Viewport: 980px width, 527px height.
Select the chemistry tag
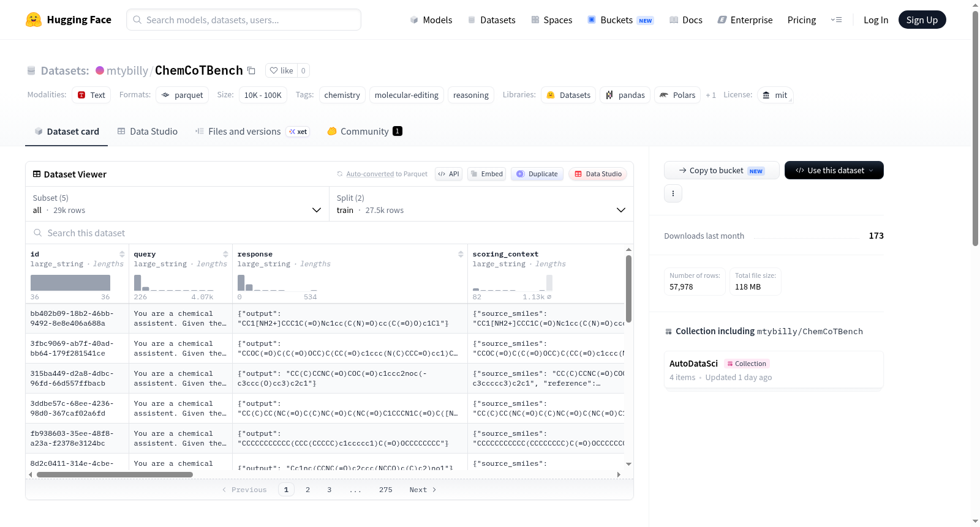click(342, 95)
